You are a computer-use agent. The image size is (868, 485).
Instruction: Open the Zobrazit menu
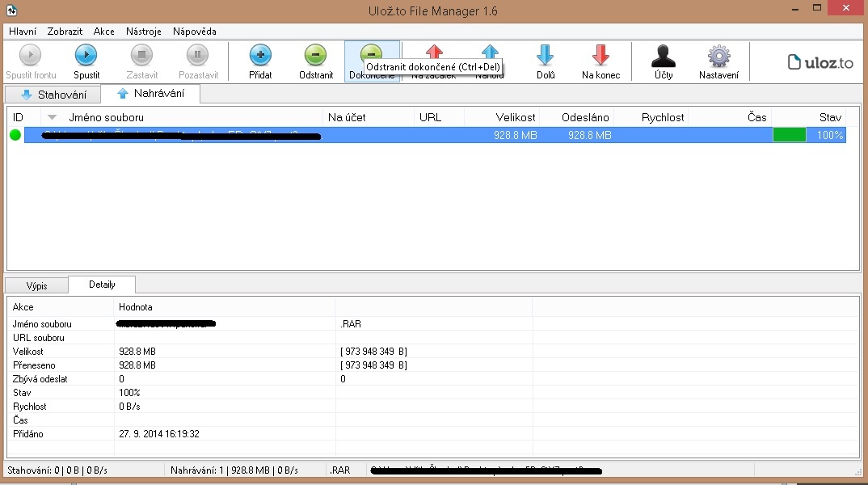tap(65, 32)
